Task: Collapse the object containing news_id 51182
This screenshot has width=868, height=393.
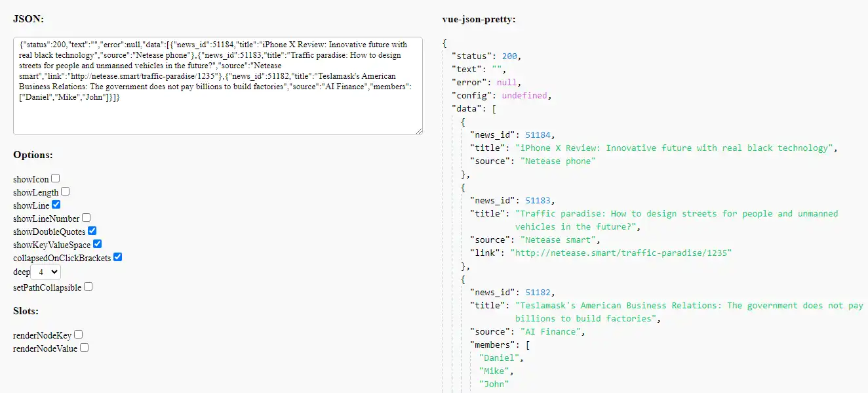Action: pos(464,279)
